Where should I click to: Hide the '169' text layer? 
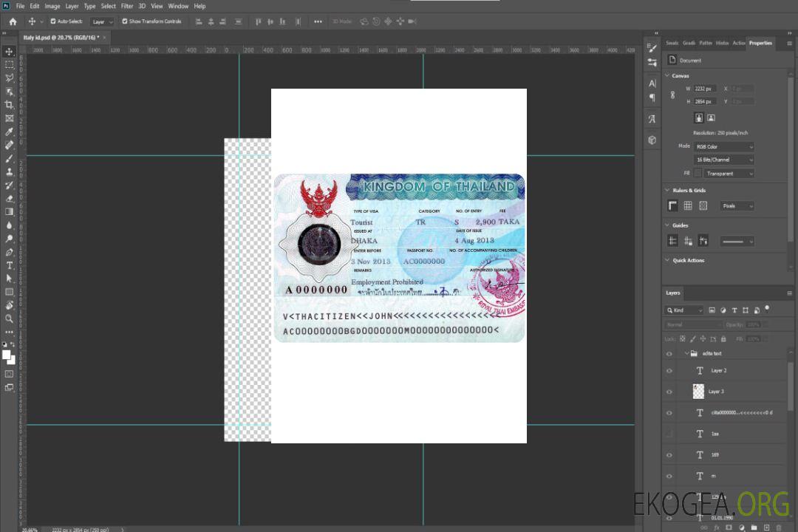(x=669, y=455)
